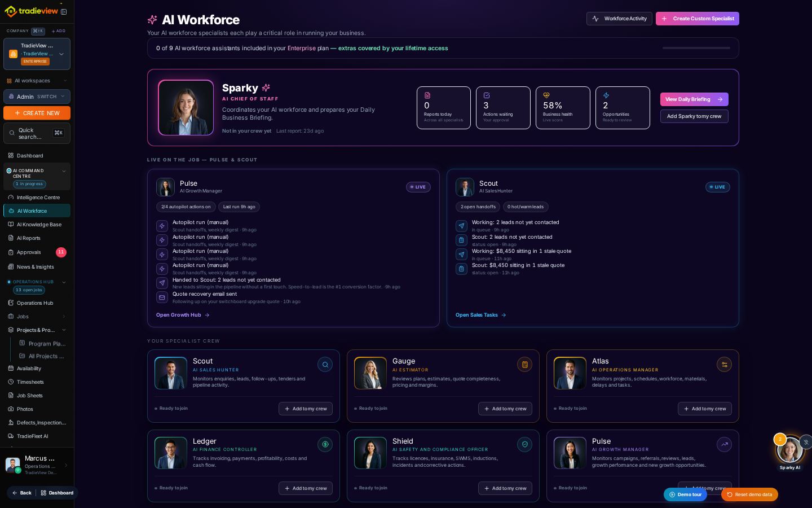Open the Workforce Activity button
812x508 pixels.
[619, 19]
